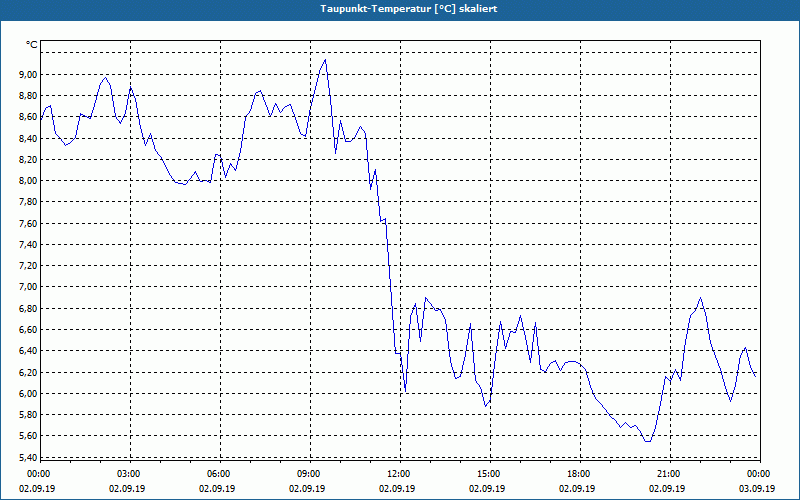Click the 7,40 y-axis value
The height and width of the screenshot is (500, 800).
coord(27,244)
